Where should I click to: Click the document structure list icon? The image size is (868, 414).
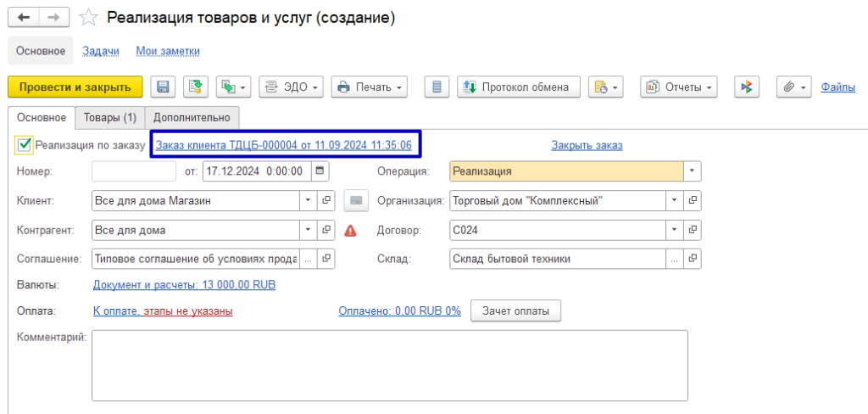(x=437, y=87)
